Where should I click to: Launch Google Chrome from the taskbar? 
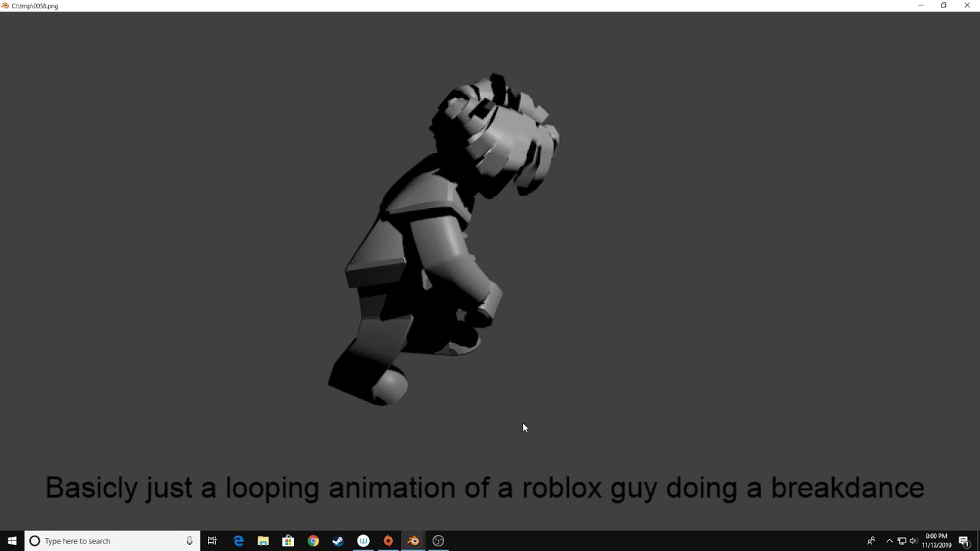point(313,541)
